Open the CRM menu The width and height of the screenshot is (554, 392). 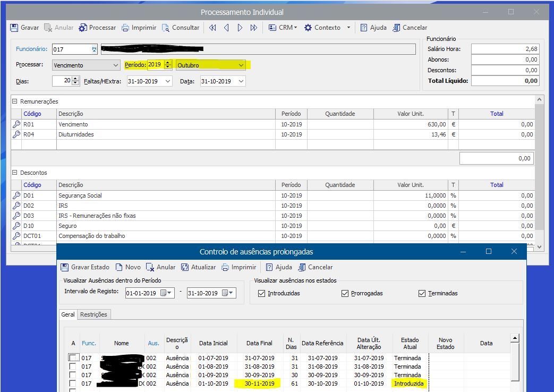pyautogui.click(x=282, y=28)
